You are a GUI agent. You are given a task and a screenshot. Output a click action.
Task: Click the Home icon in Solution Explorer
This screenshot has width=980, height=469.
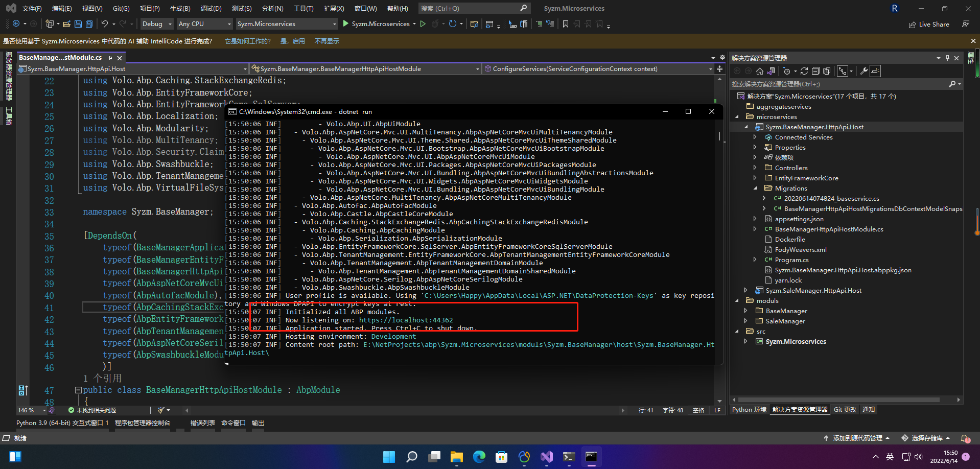760,71
